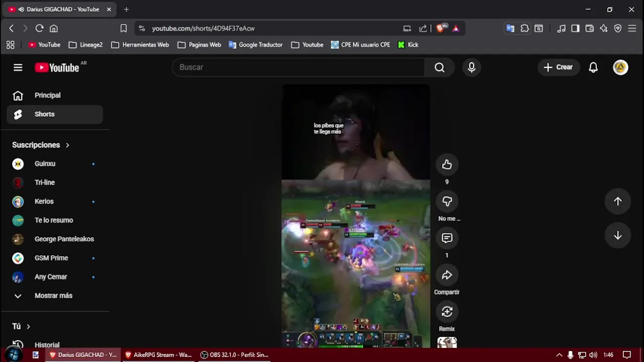Open the GSM Prime channel
The height and width of the screenshot is (362, 644).
pos(55,258)
